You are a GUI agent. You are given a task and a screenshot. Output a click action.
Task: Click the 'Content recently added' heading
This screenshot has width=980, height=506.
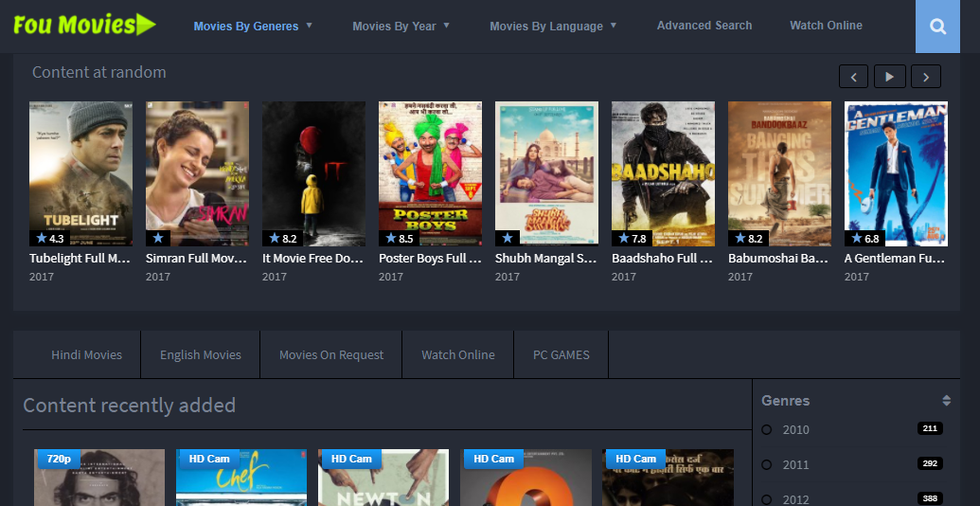click(x=130, y=406)
